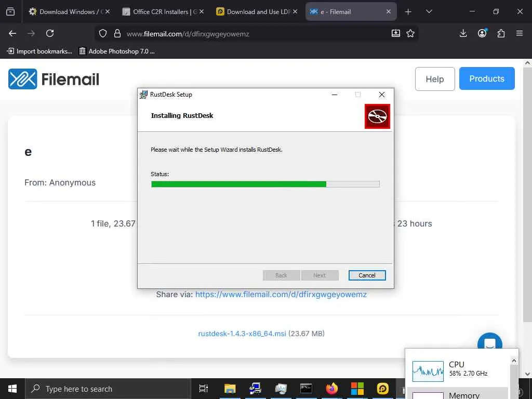Open the filemail.com share link

click(281, 294)
